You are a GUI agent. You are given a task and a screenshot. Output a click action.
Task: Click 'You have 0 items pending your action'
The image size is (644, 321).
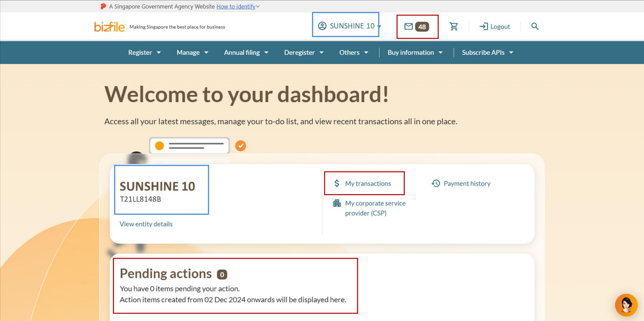pos(179,288)
